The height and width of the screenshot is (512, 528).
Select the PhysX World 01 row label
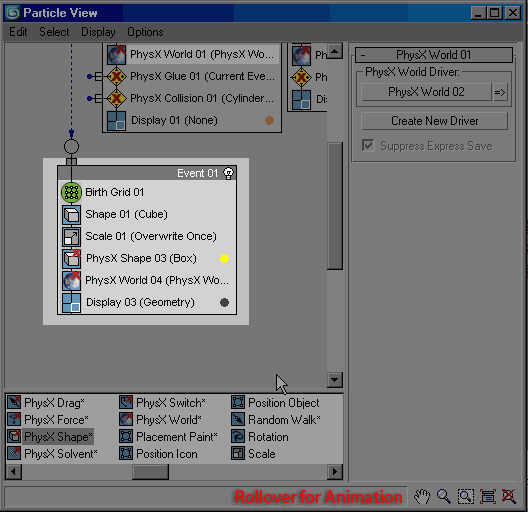(x=202, y=55)
